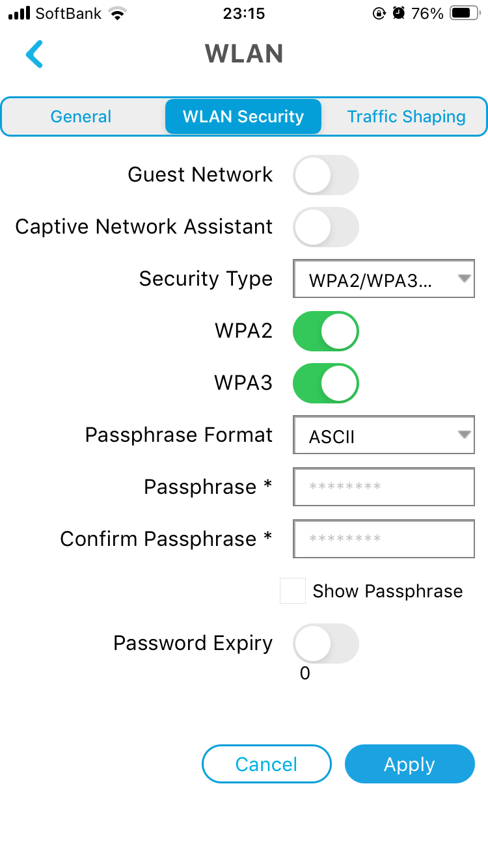Select the WLAN Security tab
Screen dimensions: 488x868
(243, 116)
